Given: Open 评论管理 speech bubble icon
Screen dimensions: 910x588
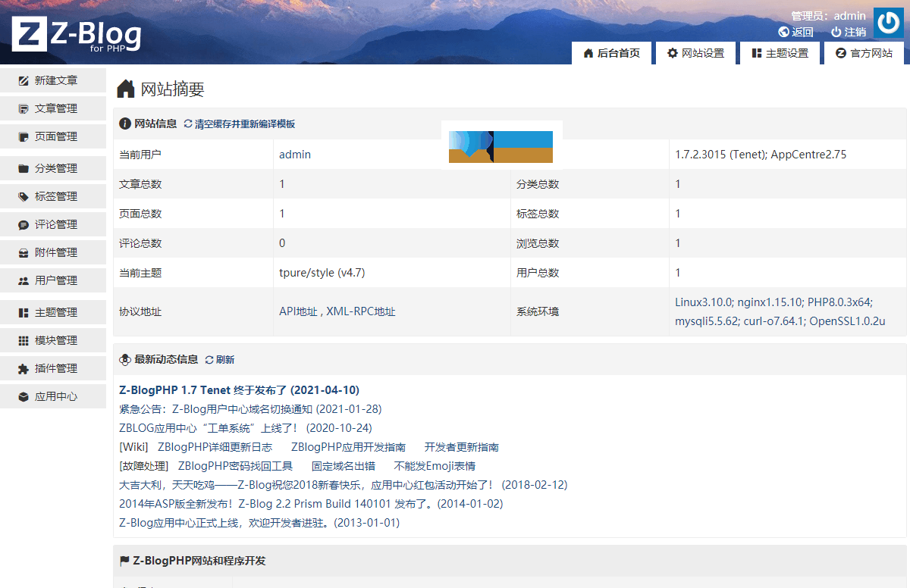Looking at the screenshot, I should [24, 224].
